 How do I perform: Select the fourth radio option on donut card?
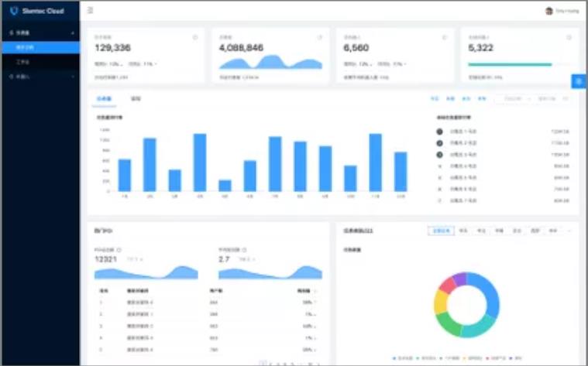(x=499, y=231)
